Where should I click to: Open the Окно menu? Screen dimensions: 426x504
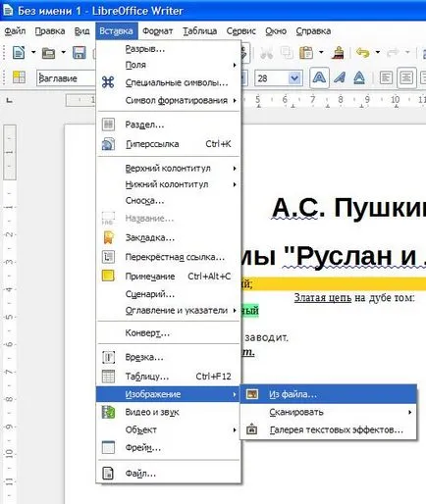pos(276,31)
